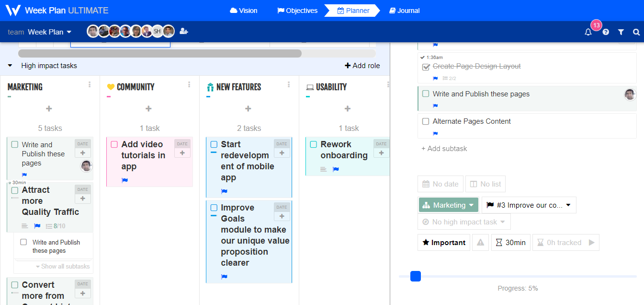Open the Objectives section

(x=297, y=10)
